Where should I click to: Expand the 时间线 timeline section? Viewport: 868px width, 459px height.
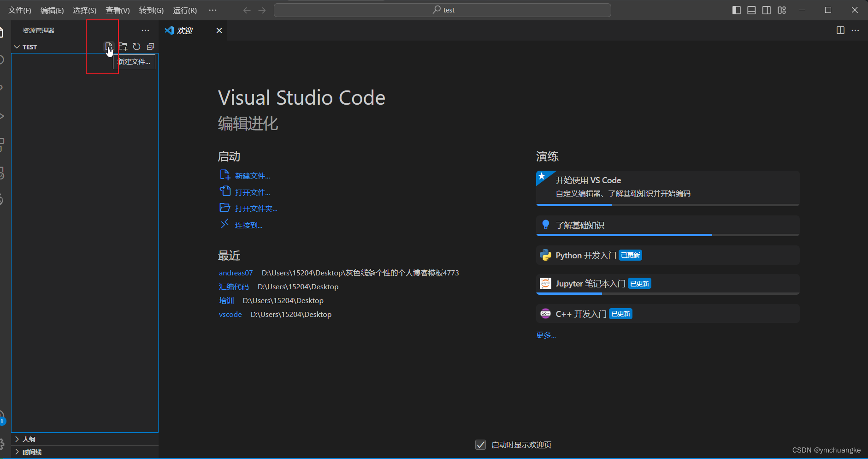tap(85, 452)
